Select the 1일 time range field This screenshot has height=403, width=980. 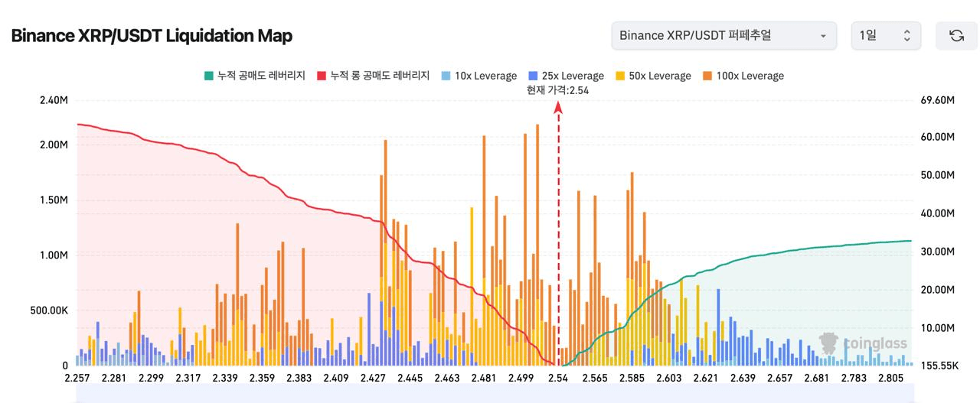coord(875,36)
